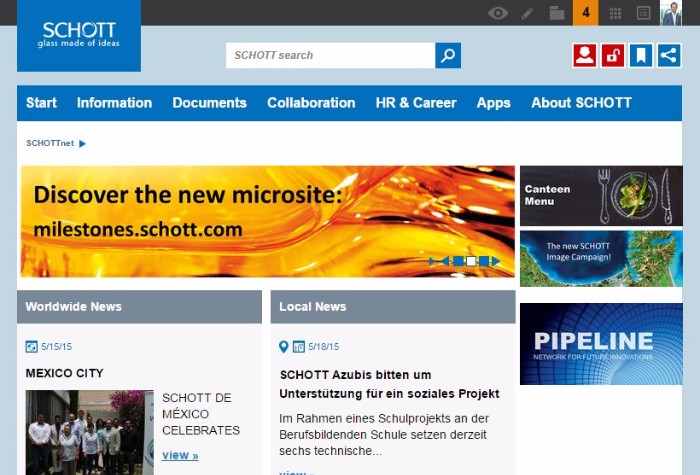The width and height of the screenshot is (700, 475).
Task: Click the red person profile icon
Action: click(584, 55)
